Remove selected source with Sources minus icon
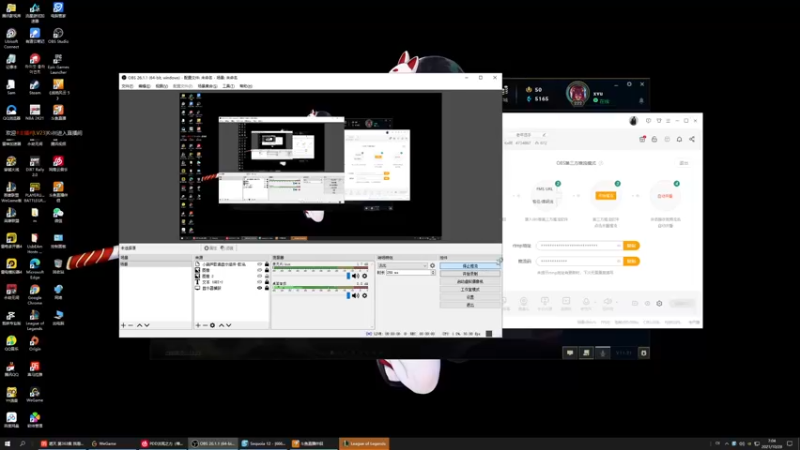Screen dimensions: 800x450 click(205, 325)
